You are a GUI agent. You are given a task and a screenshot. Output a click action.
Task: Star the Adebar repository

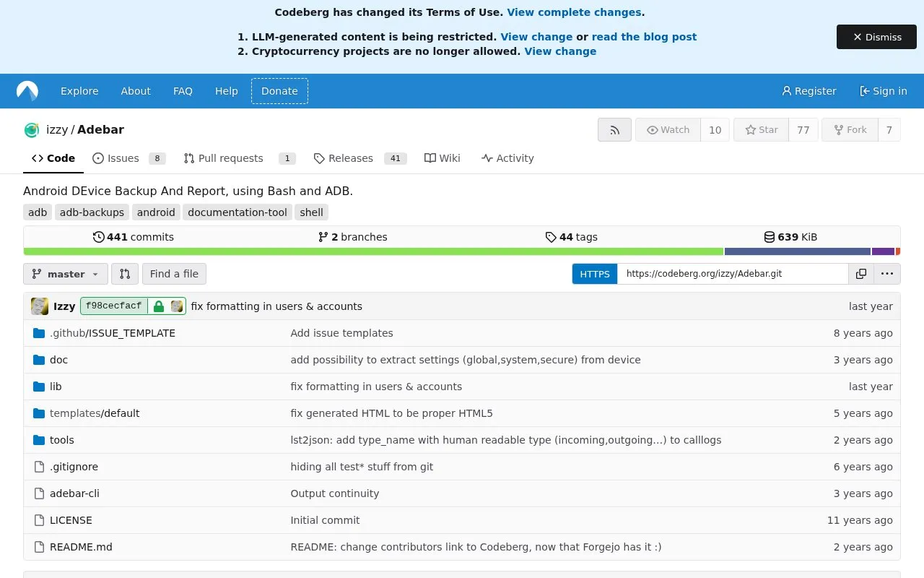[x=761, y=130]
